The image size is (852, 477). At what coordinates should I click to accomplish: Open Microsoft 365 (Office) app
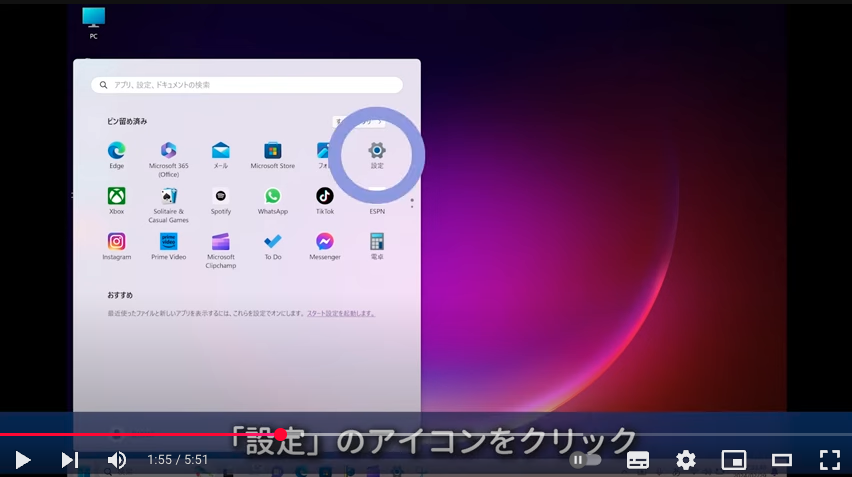[168, 159]
